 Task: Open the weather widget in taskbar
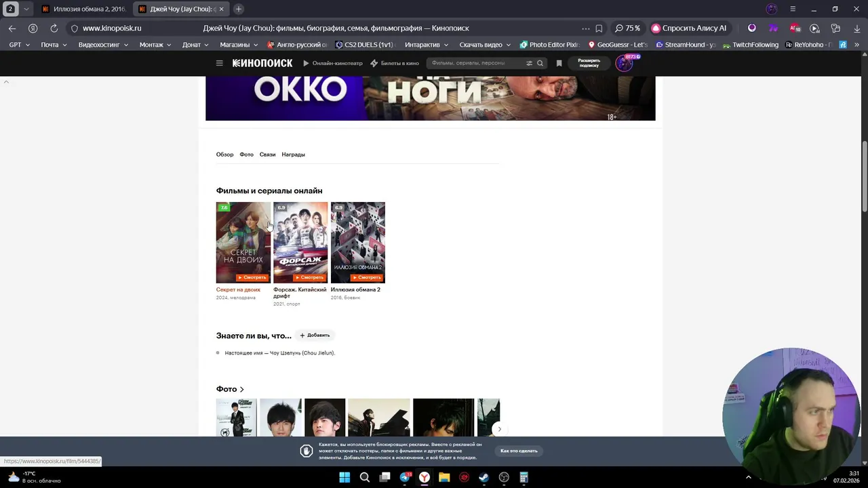(x=34, y=477)
